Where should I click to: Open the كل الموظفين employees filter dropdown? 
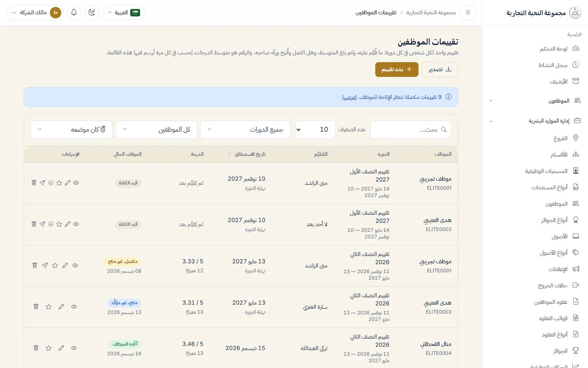156,130
